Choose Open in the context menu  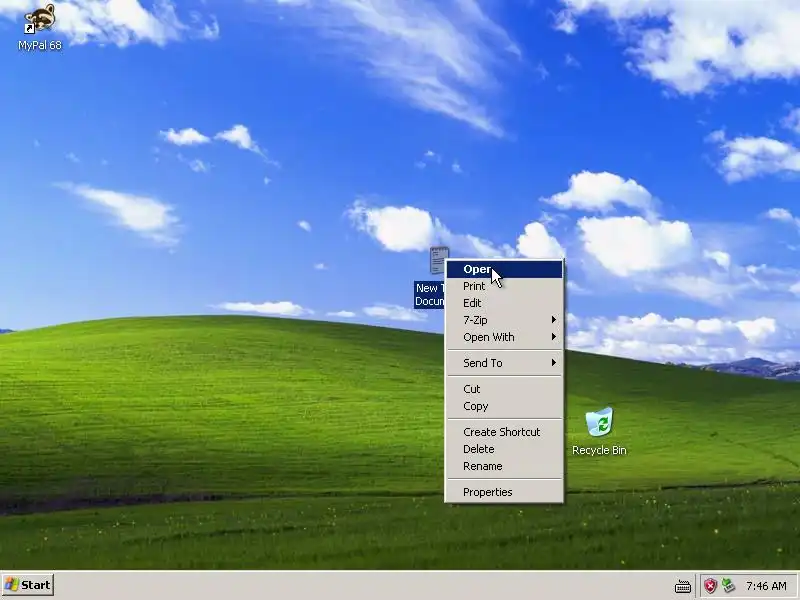pyautogui.click(x=505, y=269)
